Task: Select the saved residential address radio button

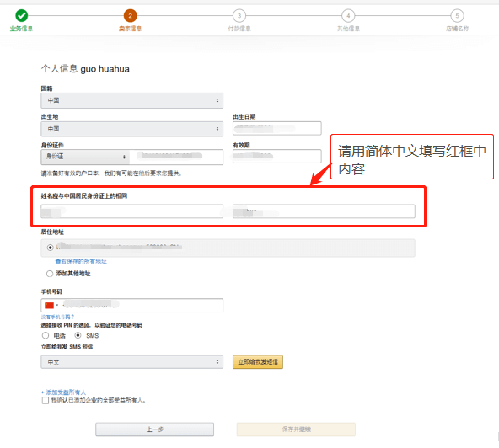Action: [x=50, y=248]
